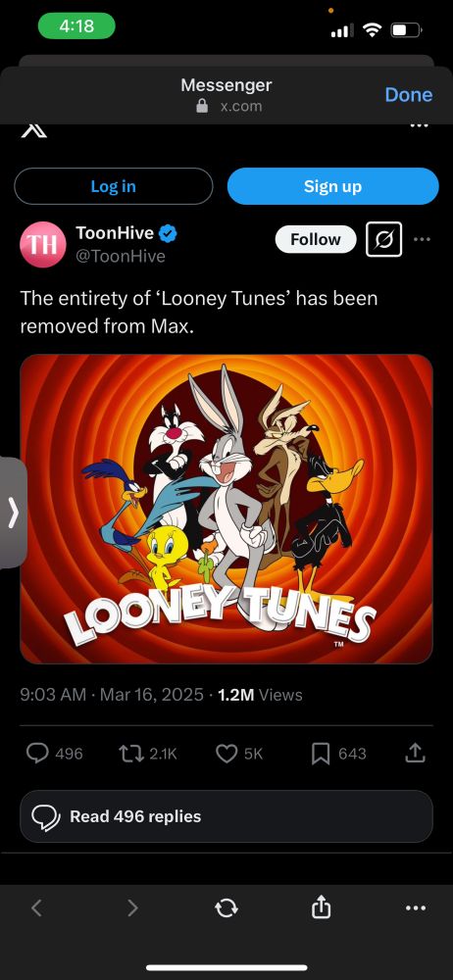Go forward with the browser forward arrow

point(132,907)
